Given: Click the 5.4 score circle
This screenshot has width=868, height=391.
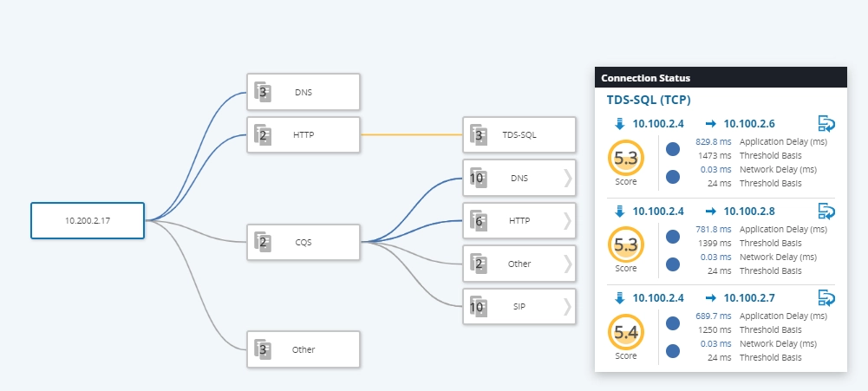Looking at the screenshot, I should [x=626, y=332].
